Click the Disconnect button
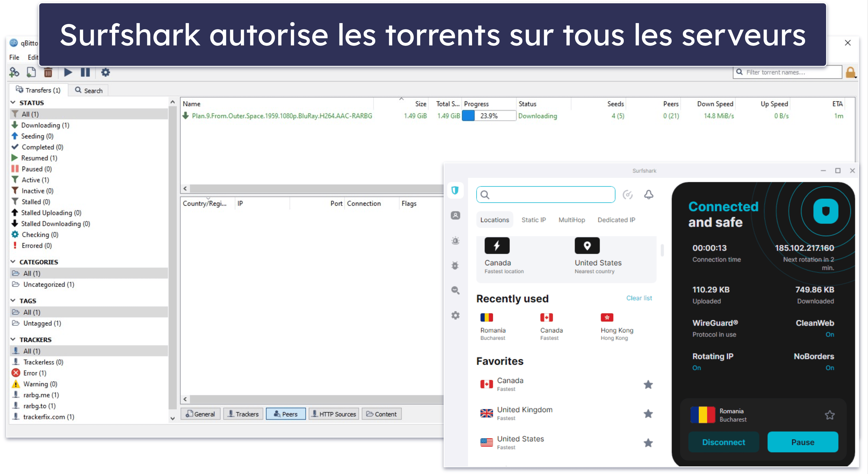Screen dimensions: 868x474 [724, 442]
